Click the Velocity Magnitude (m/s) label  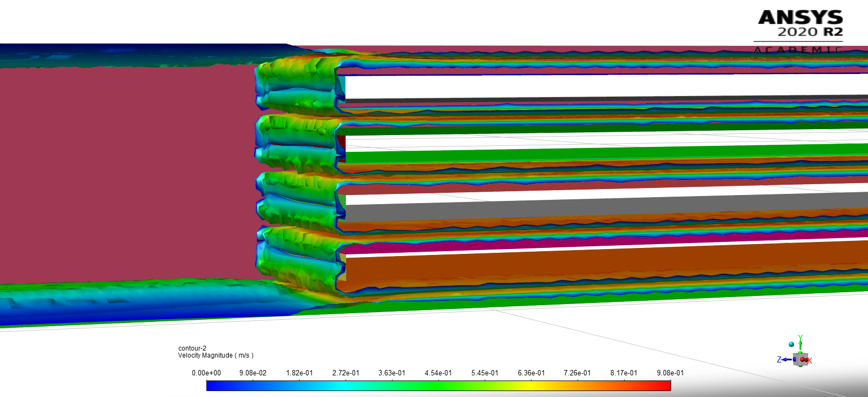coord(216,355)
